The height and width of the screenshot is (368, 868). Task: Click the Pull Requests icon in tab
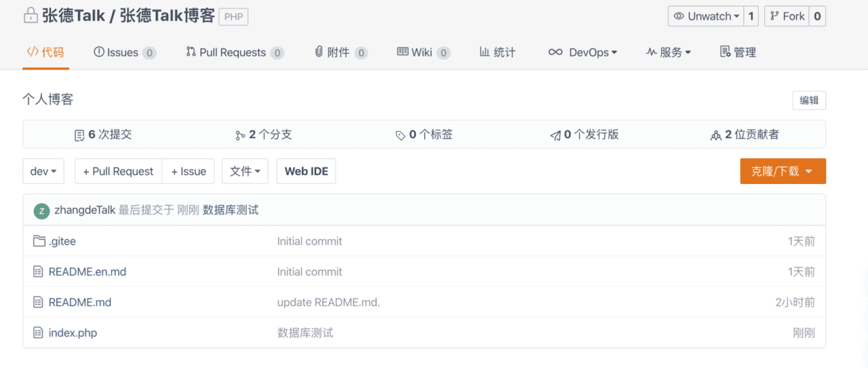tap(191, 52)
